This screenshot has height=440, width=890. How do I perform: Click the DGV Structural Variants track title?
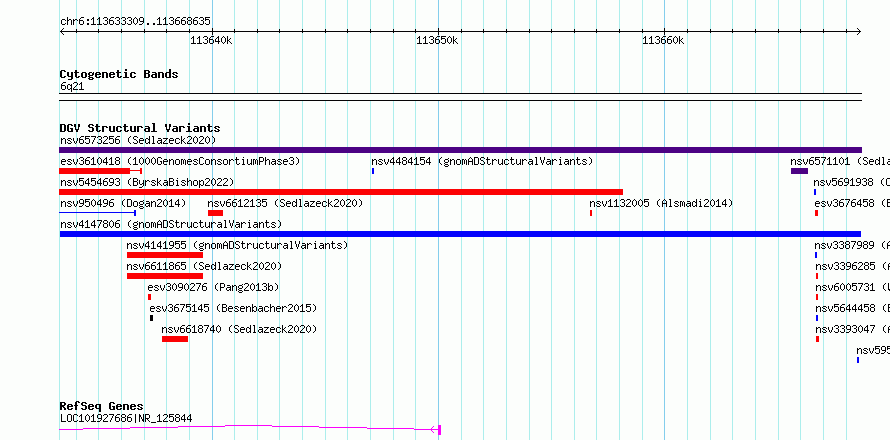[x=140, y=128]
